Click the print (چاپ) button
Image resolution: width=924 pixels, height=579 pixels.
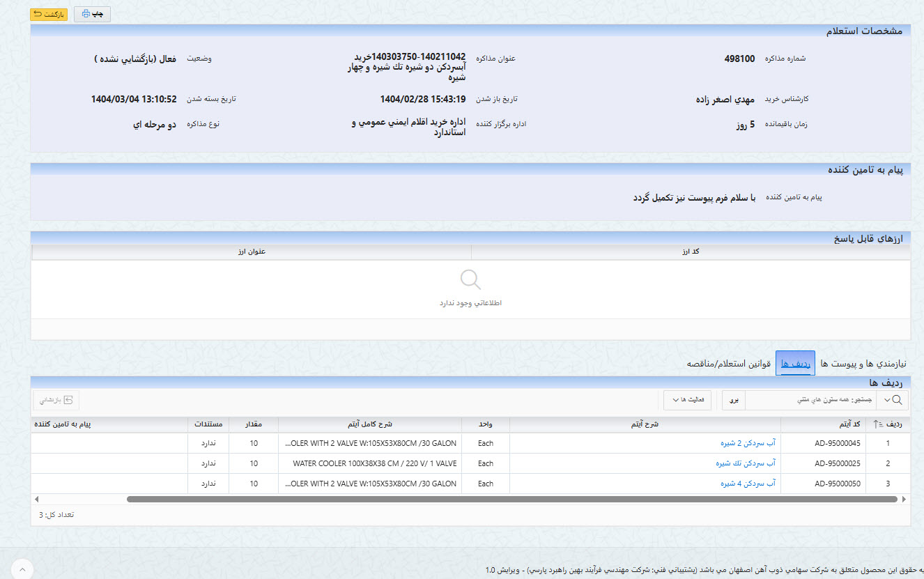(x=92, y=14)
